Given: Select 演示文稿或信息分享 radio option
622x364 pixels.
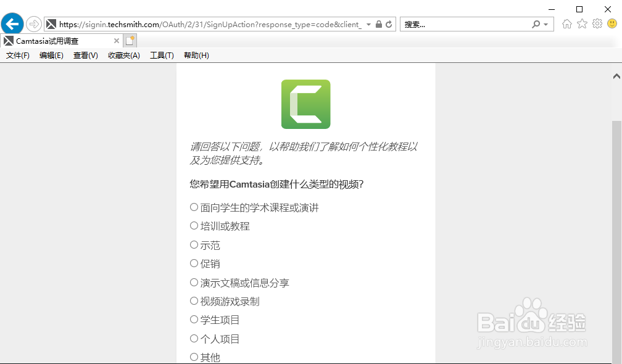Looking at the screenshot, I should [x=194, y=283].
